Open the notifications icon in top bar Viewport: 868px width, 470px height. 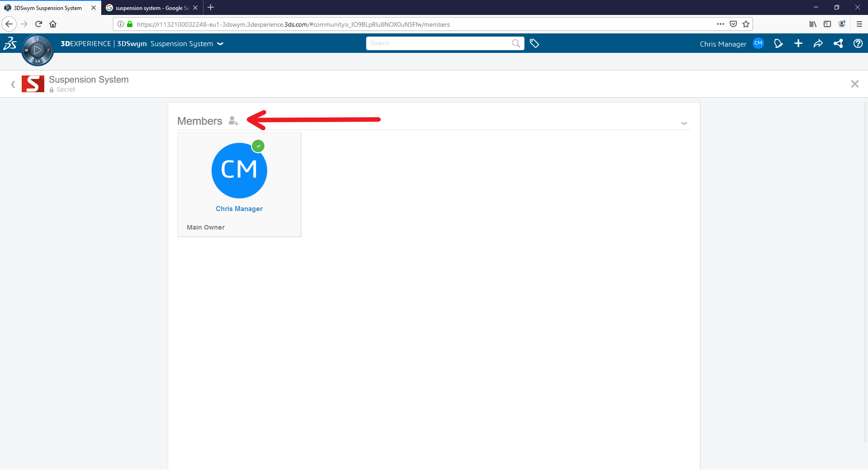[778, 43]
